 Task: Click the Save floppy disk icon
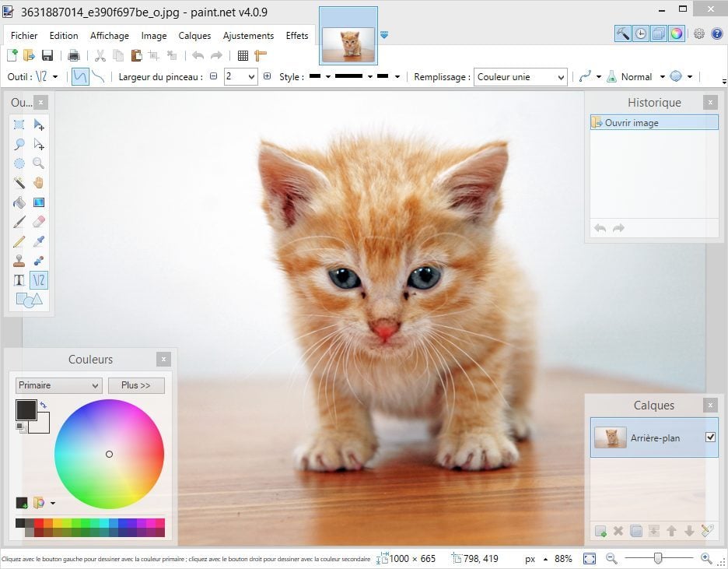tap(47, 55)
